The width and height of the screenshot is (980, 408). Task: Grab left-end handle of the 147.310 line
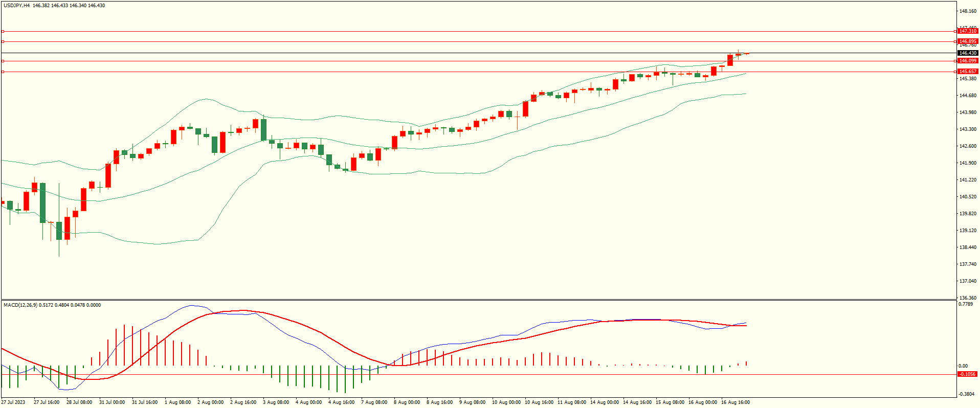3,31
